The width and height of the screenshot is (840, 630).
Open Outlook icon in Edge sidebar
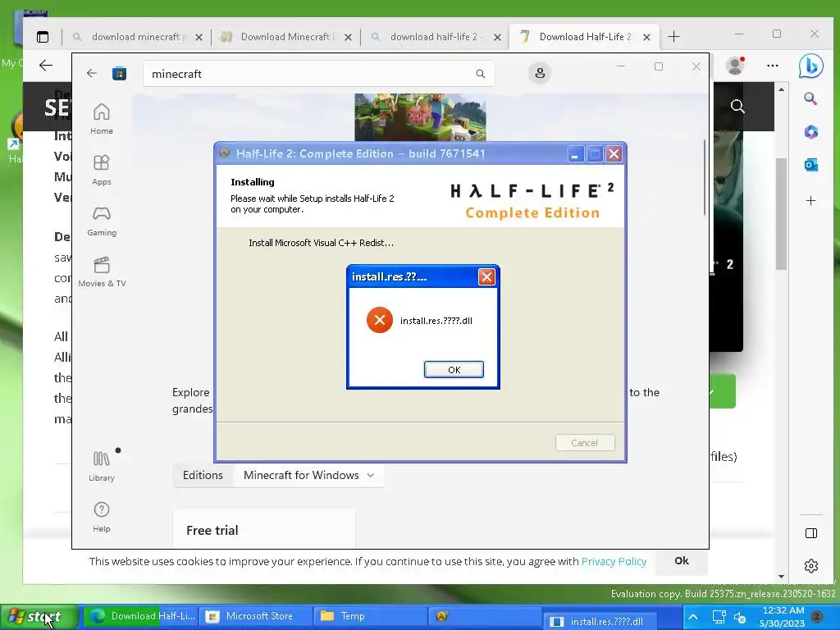pyautogui.click(x=810, y=165)
